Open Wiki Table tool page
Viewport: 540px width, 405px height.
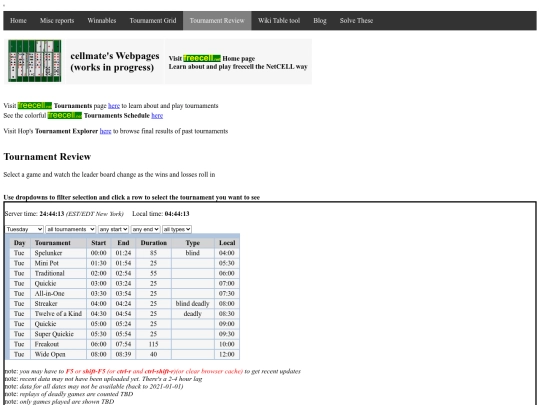279,21
